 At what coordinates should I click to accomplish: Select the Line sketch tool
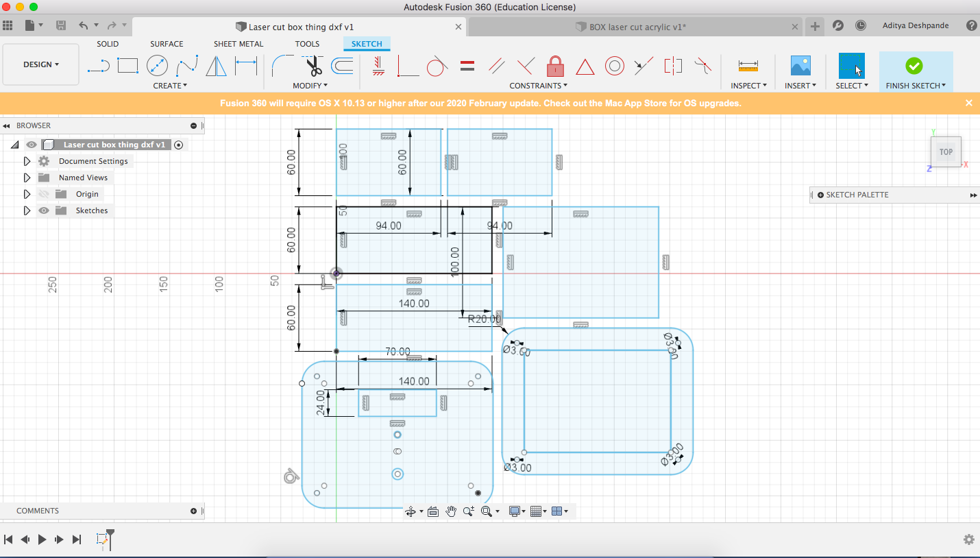(x=99, y=66)
